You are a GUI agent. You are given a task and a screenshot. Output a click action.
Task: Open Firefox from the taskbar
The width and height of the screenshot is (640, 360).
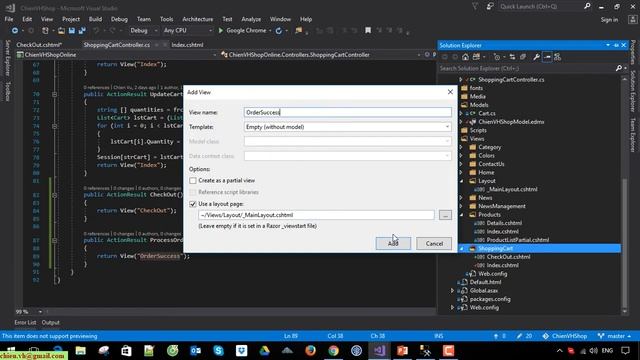(x=311, y=351)
